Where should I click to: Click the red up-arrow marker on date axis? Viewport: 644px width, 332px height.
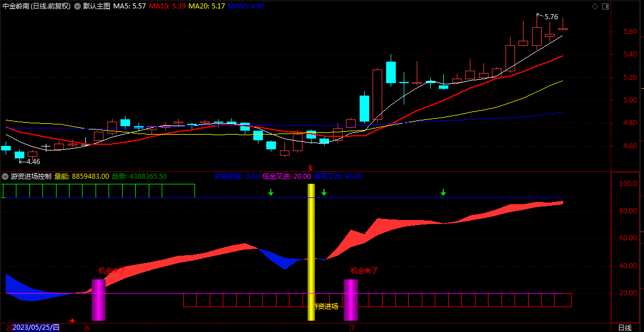point(73,320)
